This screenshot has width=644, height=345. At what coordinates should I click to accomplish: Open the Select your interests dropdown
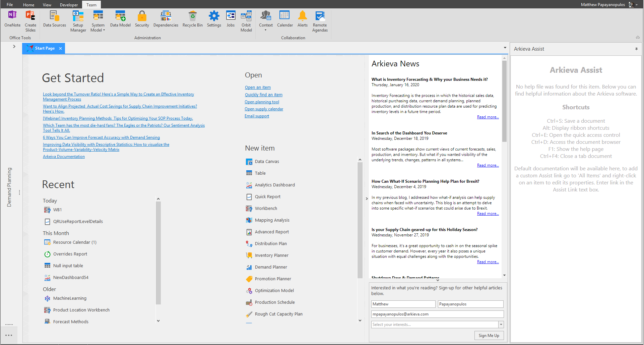point(501,325)
